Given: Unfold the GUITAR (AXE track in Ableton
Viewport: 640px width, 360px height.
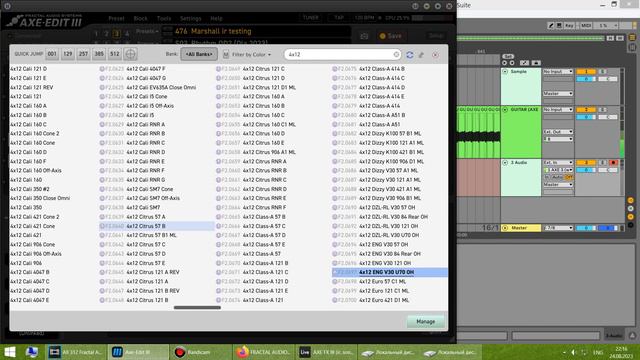Looking at the screenshot, I should tap(505, 109).
